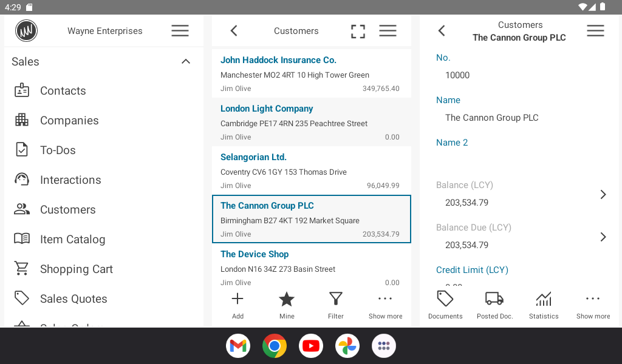The height and width of the screenshot is (364, 622).
Task: Launch Chrome from the taskbar
Action: pos(275,346)
